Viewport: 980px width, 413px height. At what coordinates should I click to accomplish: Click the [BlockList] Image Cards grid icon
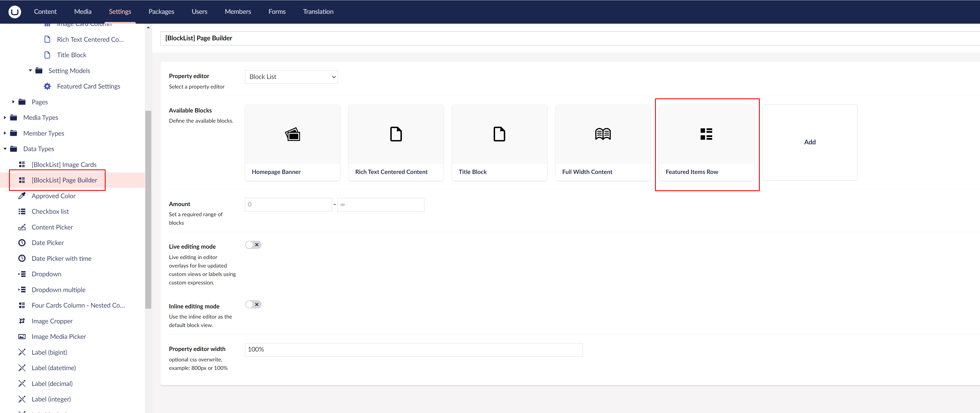[x=22, y=164]
